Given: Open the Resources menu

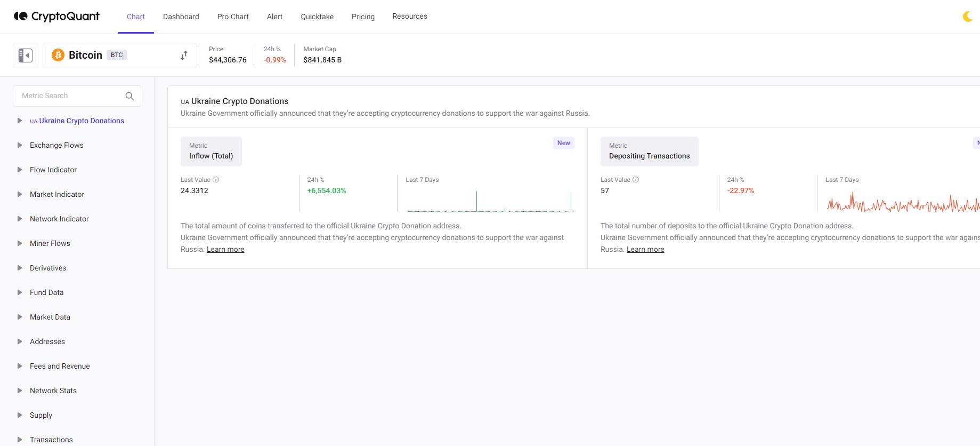Looking at the screenshot, I should pyautogui.click(x=410, y=16).
